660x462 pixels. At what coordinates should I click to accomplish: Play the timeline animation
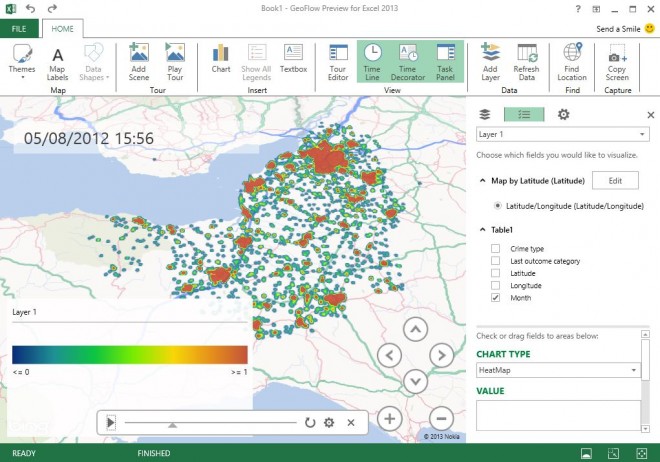[x=111, y=422]
